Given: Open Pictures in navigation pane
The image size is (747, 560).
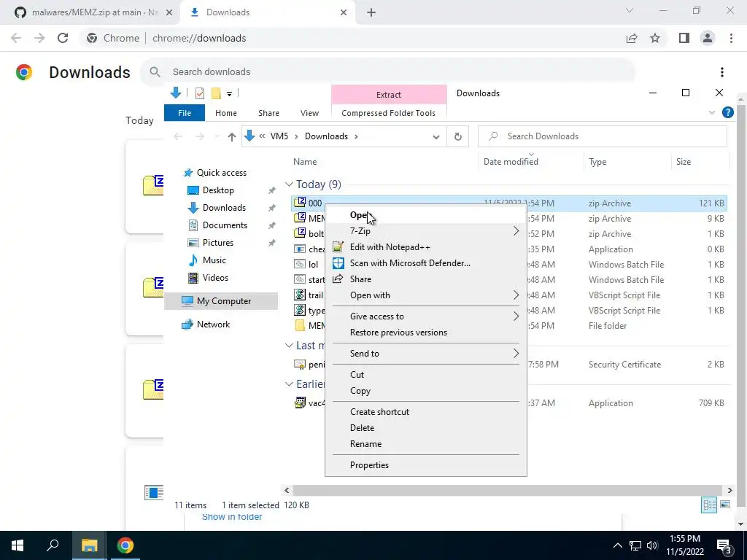Looking at the screenshot, I should tap(217, 243).
